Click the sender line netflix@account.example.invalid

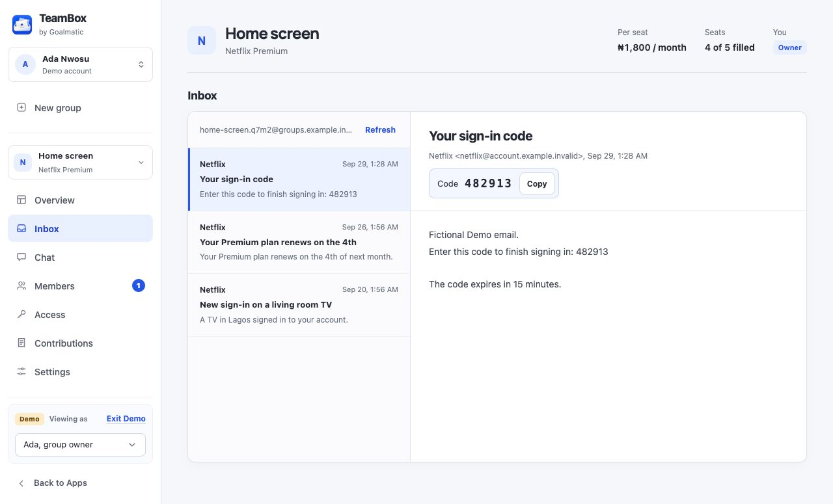coord(538,156)
